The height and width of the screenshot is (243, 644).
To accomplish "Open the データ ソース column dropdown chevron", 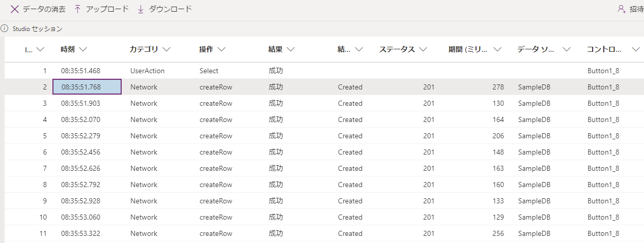I will [x=567, y=49].
